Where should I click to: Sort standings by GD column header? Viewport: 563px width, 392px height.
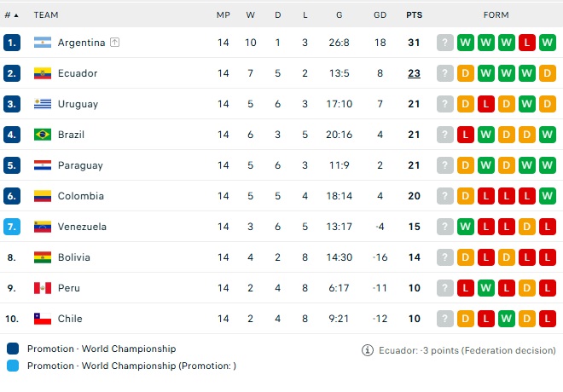[380, 15]
